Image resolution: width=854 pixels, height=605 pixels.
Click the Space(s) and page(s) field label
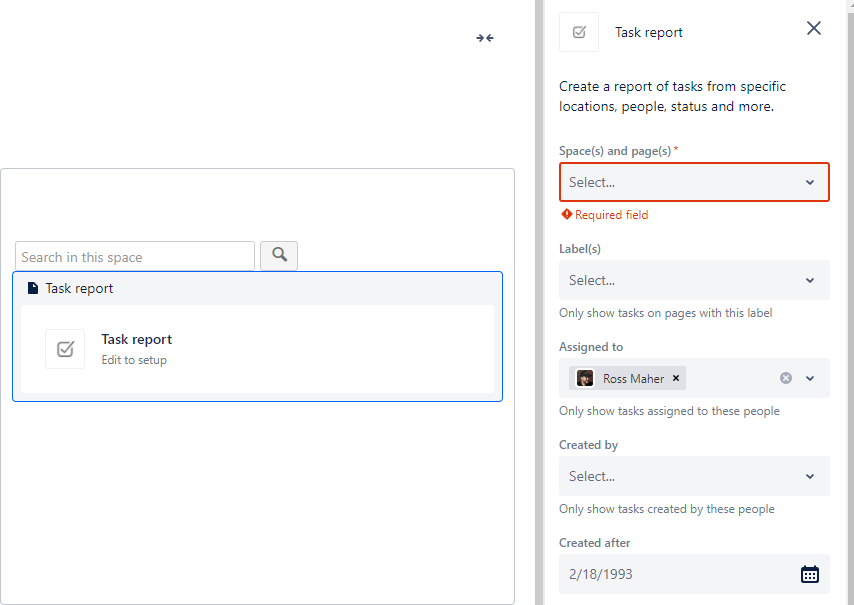(615, 151)
